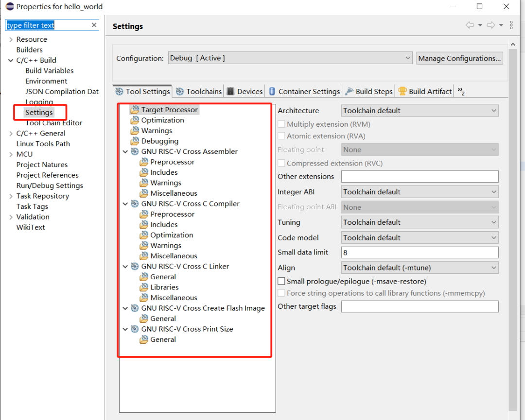This screenshot has height=420, width=525.
Task: Click the Target Processor folder icon
Action: pos(135,110)
